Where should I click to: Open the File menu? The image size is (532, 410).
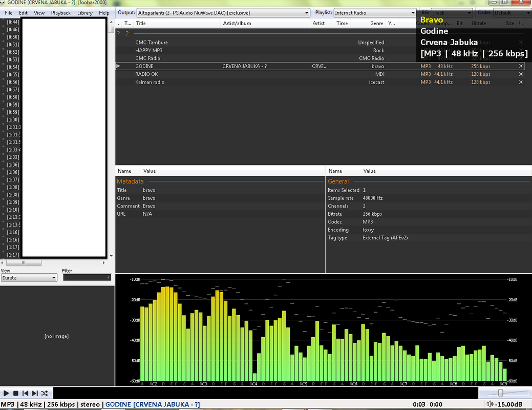[9, 13]
